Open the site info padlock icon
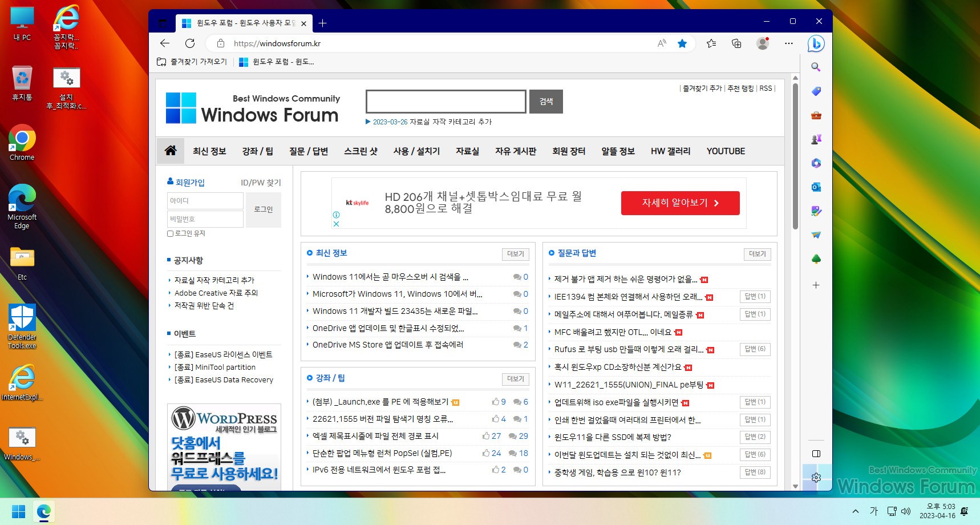Screen dimensions: 980x525 [x=221, y=43]
